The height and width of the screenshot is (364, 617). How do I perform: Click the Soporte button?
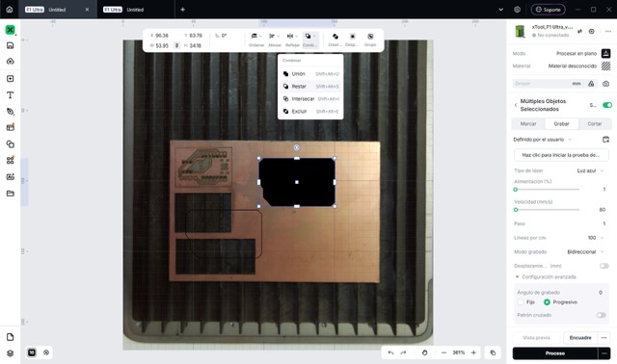[549, 10]
